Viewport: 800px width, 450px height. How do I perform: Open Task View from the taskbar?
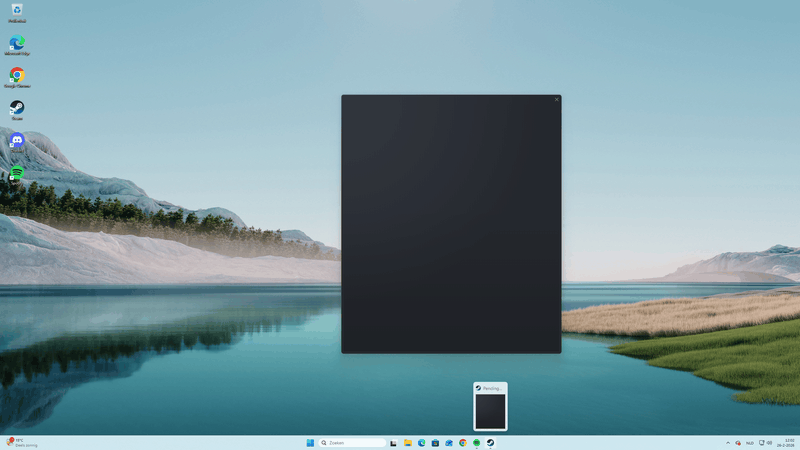pos(393,443)
